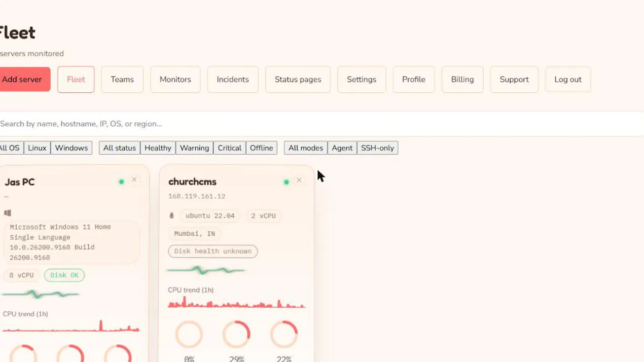Show only Critical servers

[x=230, y=148]
